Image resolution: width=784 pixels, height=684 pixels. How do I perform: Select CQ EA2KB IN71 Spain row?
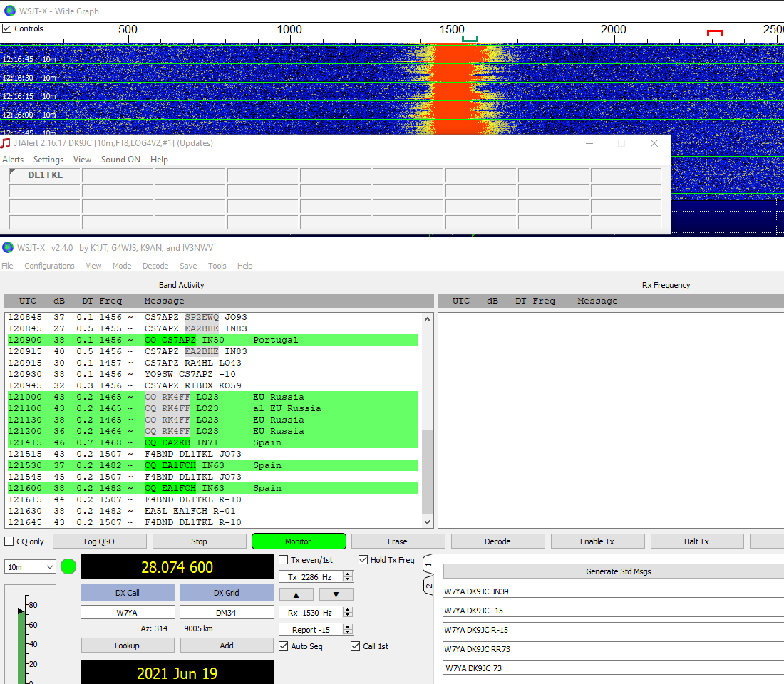tap(212, 442)
